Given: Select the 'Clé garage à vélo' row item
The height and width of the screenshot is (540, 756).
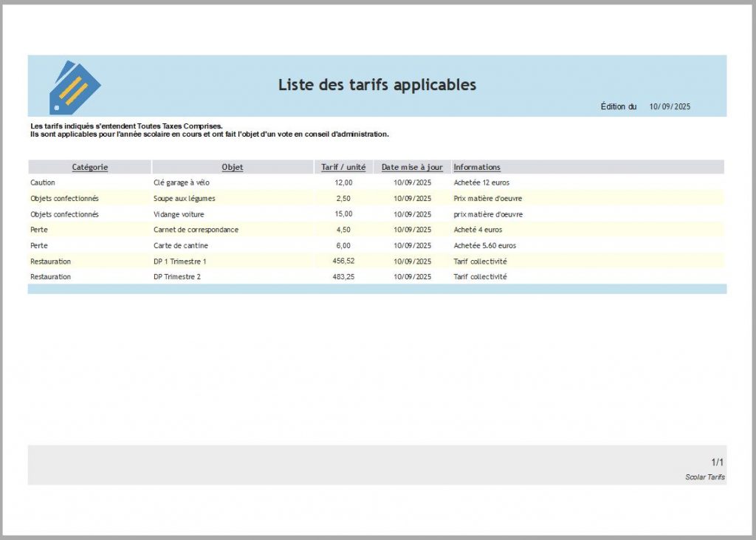Looking at the screenshot, I should point(182,182).
